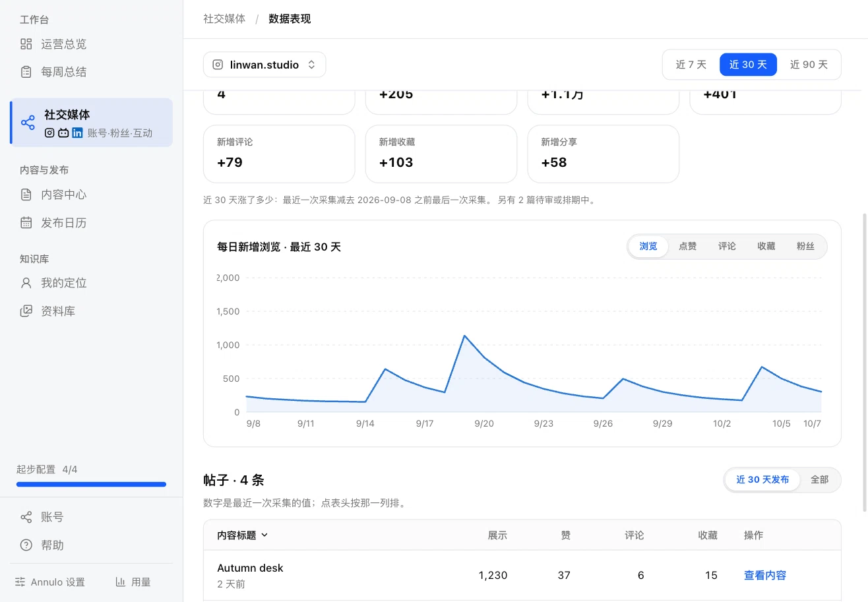868x602 pixels.
Task: Sort posts by the 展示 column header
Action: pyautogui.click(x=497, y=535)
